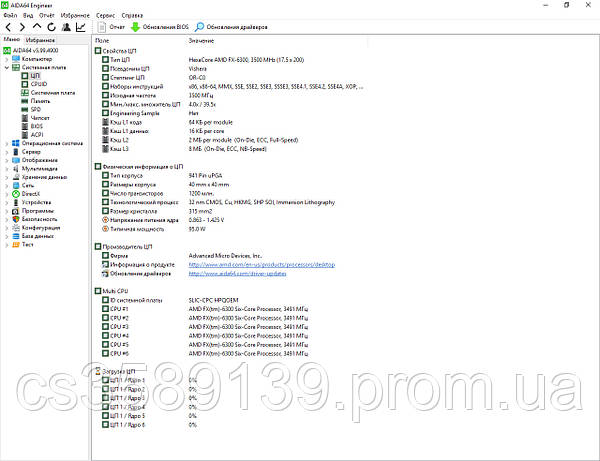Image resolution: width=600 pixels, height=461 pixels.
Task: Select the ЦП item in the tree
Action: click(x=35, y=76)
